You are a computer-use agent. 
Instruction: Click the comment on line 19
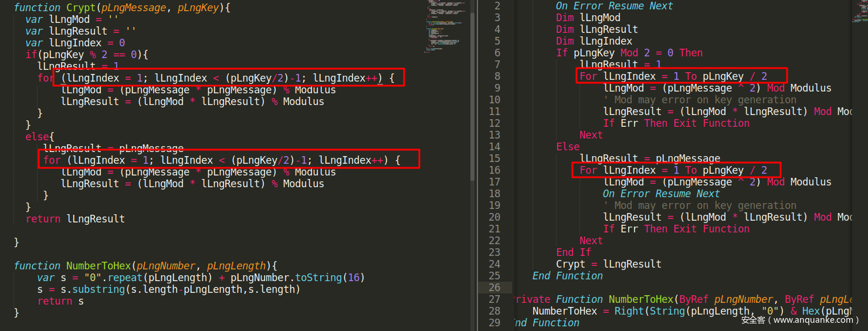point(700,205)
